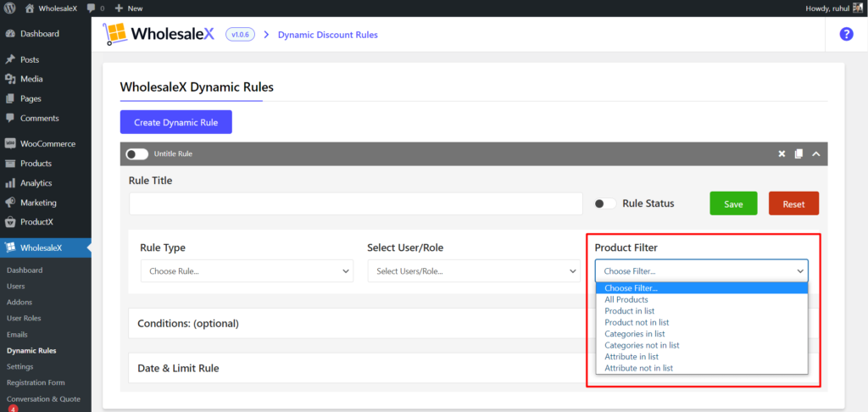Delete rule with the X icon in rule header
This screenshot has height=412, width=868.
[x=782, y=153]
